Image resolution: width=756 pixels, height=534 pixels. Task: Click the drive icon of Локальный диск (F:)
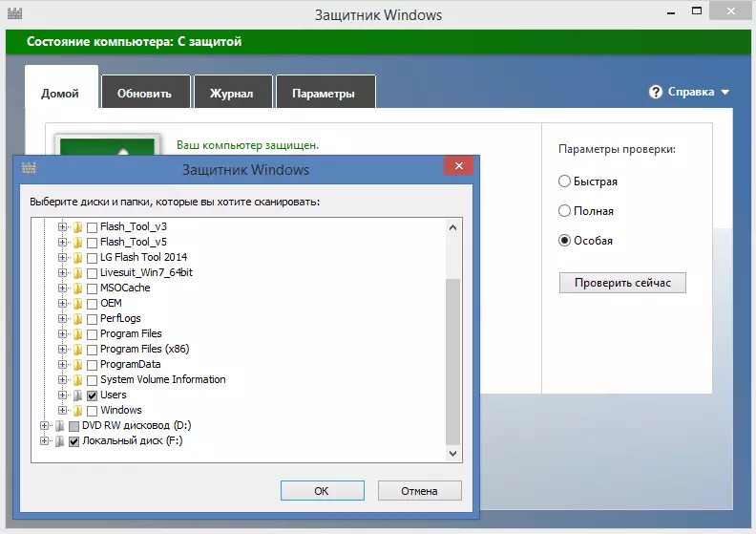(x=60, y=441)
